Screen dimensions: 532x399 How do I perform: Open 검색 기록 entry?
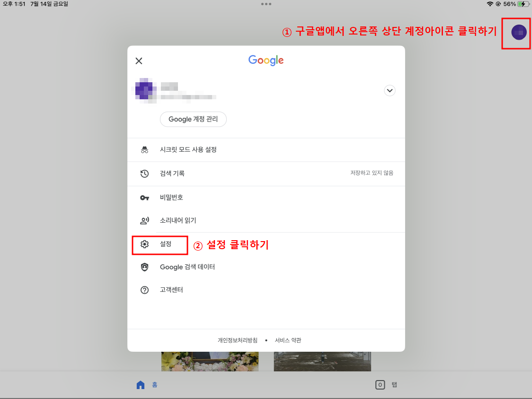pyautogui.click(x=172, y=173)
